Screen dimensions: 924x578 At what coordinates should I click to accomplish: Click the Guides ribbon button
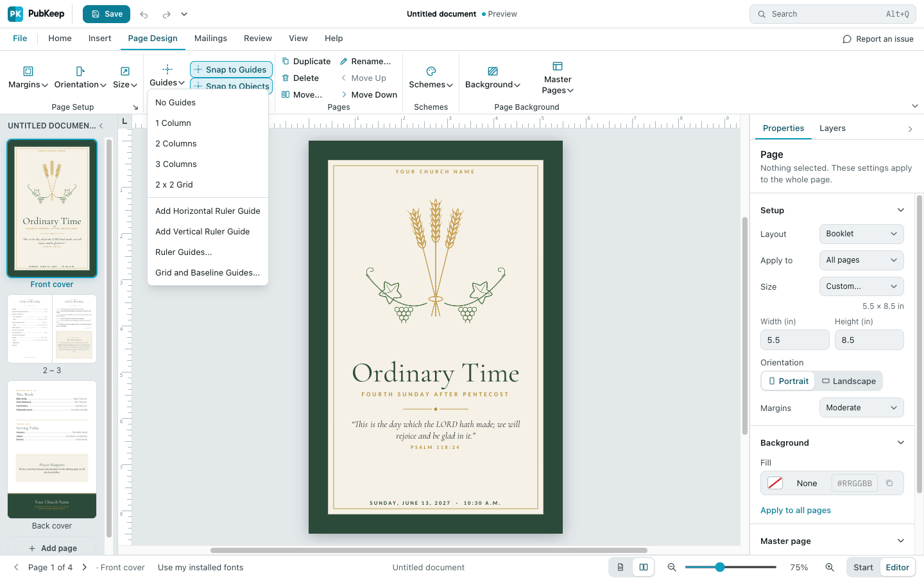click(167, 76)
